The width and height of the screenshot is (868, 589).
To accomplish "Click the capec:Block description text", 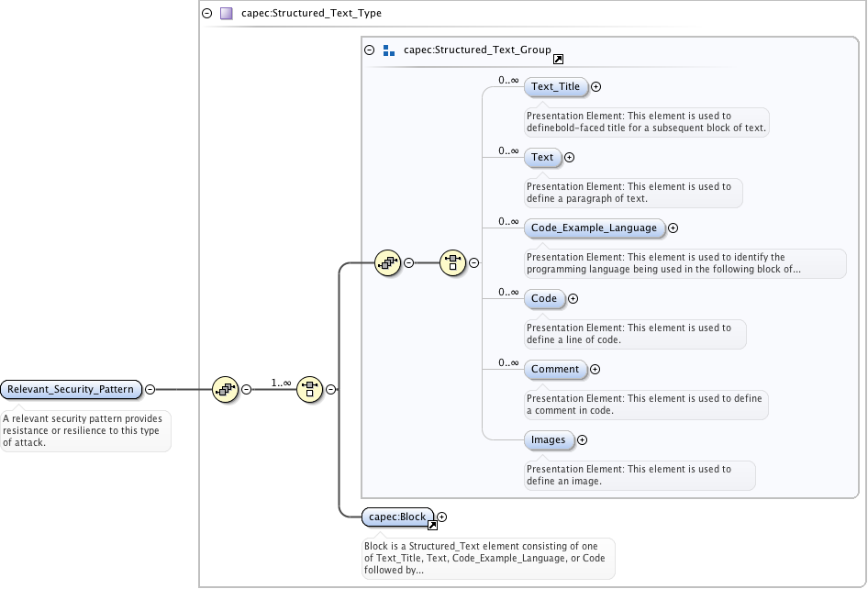I will (x=487, y=557).
